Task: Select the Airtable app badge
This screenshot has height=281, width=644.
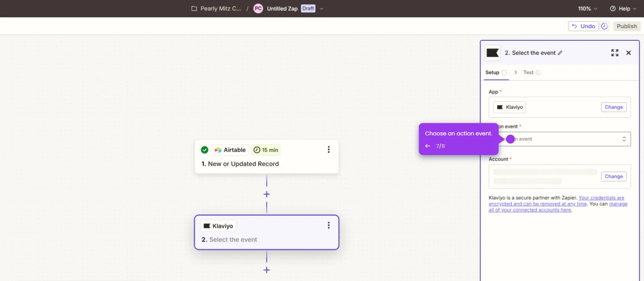Action: (230, 150)
